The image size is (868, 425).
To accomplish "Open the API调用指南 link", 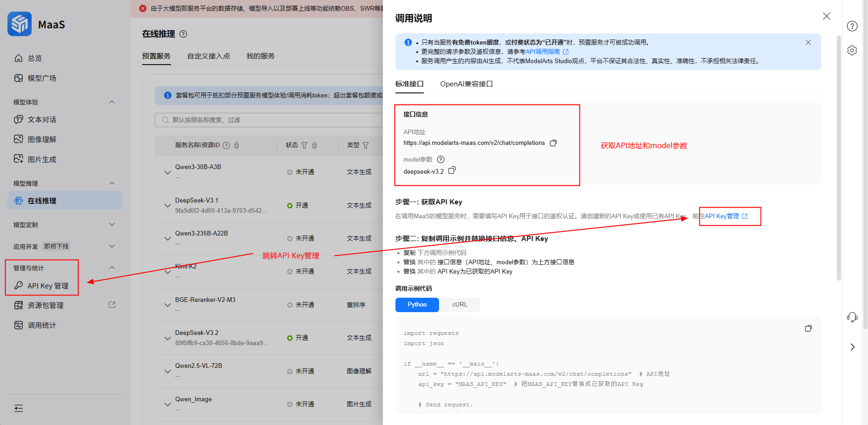I will 547,52.
